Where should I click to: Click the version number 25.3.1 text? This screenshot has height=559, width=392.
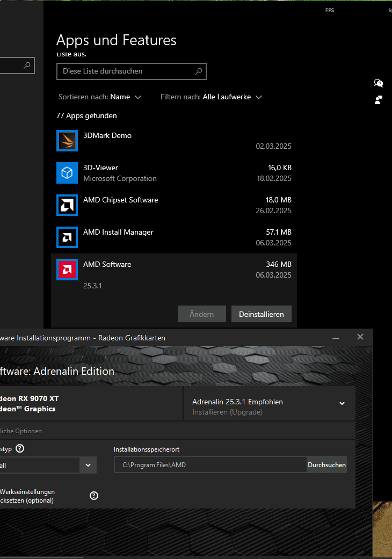92,286
